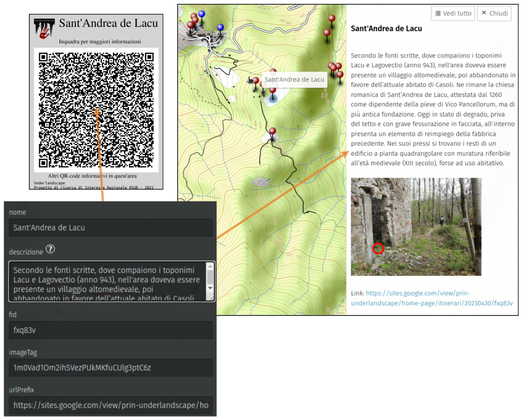This screenshot has width=522, height=420.
Task: Click the 'urlPrefix' field label
Action: tap(22, 390)
